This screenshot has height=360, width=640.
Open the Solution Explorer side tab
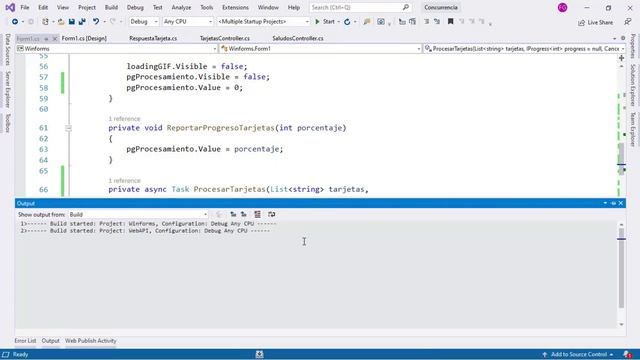(633, 85)
